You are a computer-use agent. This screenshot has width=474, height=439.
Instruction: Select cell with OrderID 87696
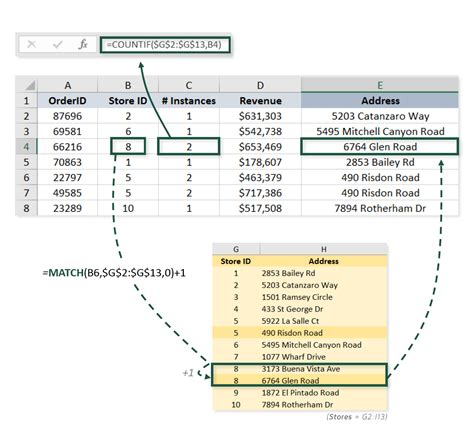pos(68,116)
